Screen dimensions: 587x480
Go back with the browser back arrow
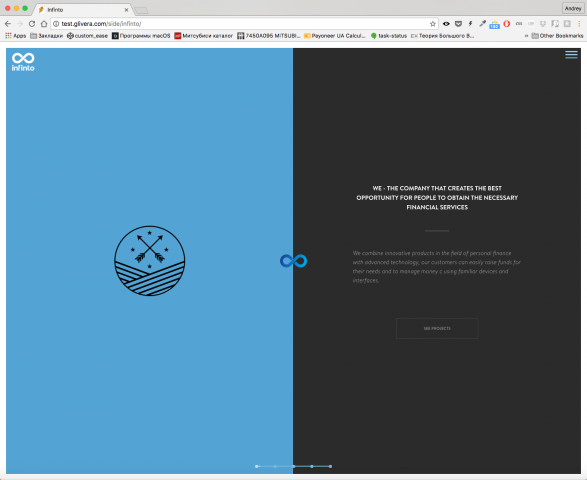(x=8, y=24)
